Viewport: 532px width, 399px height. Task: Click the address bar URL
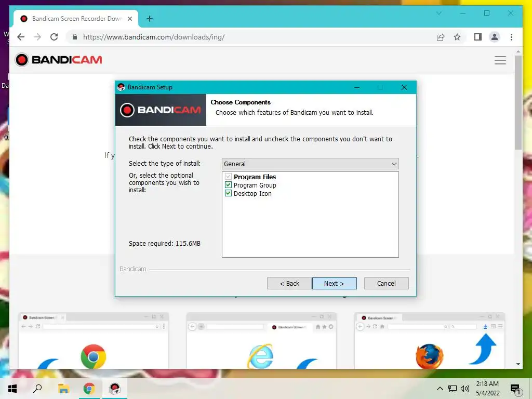tap(154, 37)
